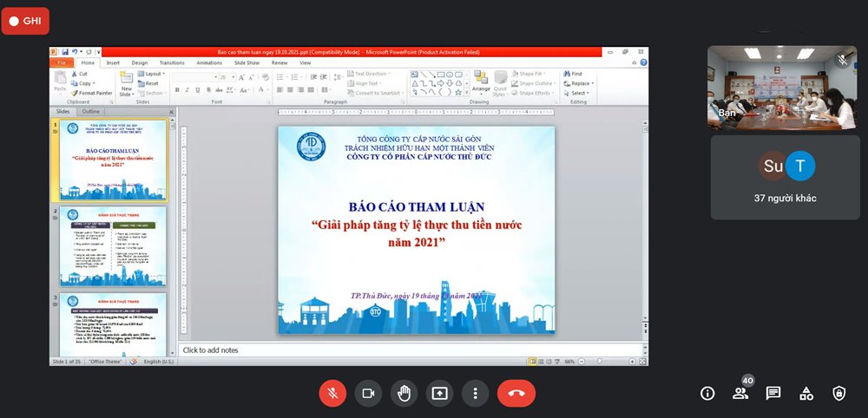The height and width of the screenshot is (418, 868).
Task: Open the chat messages panel
Action: (x=773, y=393)
